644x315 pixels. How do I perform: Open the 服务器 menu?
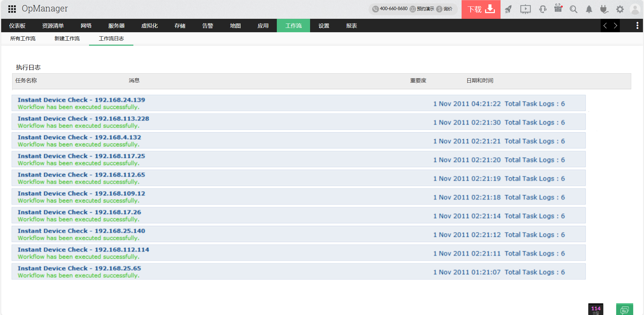[117, 26]
